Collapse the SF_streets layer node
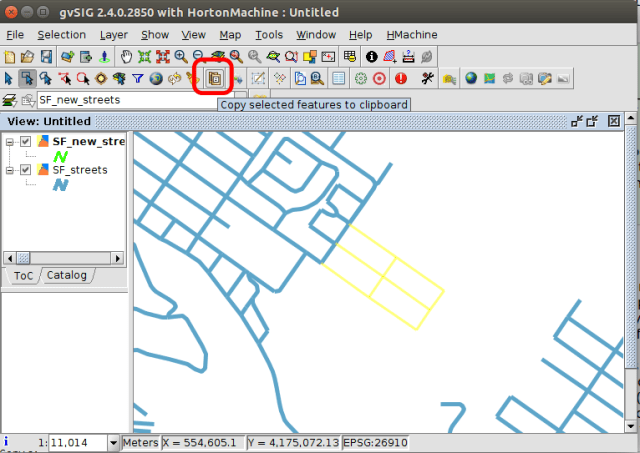This screenshot has height=453, width=640. [10, 170]
